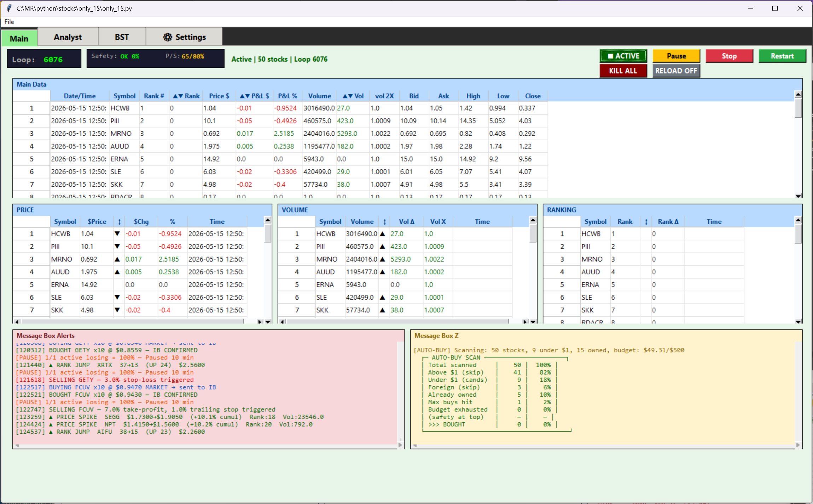Image resolution: width=813 pixels, height=504 pixels.
Task: Sort by the ▲▼ Vol column header
Action: 353,96
